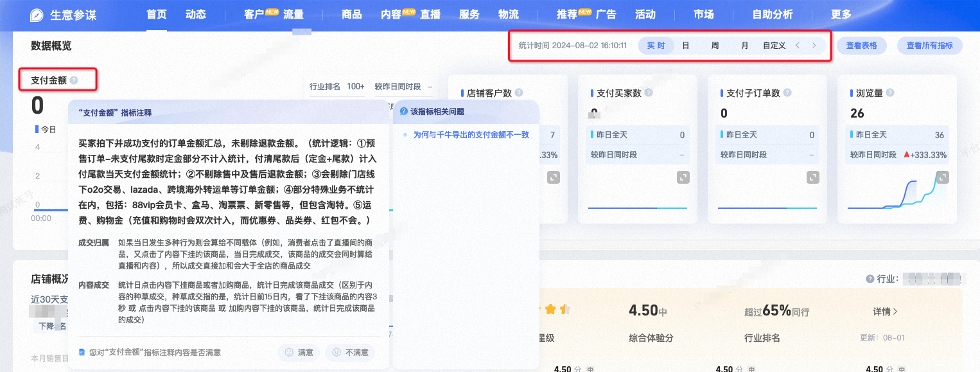Click the 支付金额 metric title
The width and height of the screenshot is (980, 372).
49,80
